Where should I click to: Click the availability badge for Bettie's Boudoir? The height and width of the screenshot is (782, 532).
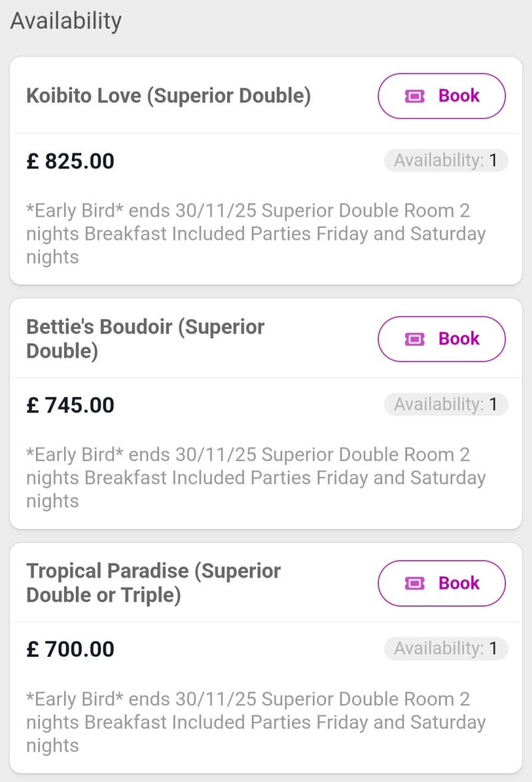point(445,404)
